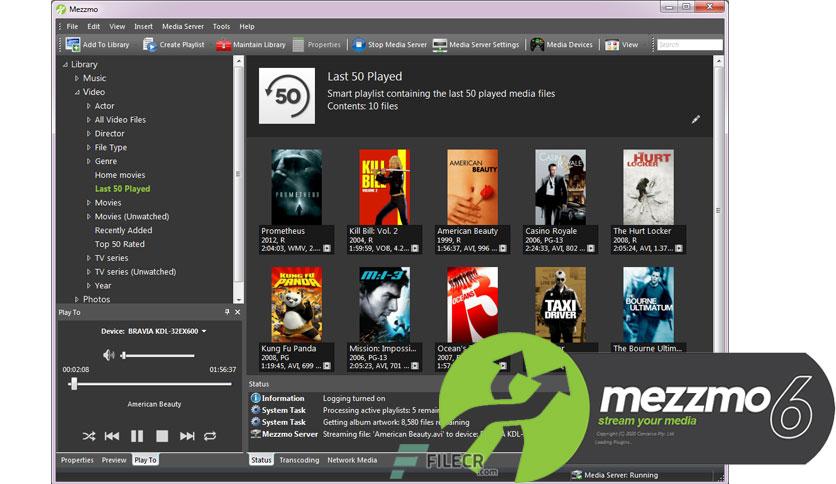The height and width of the screenshot is (484, 836).
Task: Switch to the Network Media tab
Action: 352,460
